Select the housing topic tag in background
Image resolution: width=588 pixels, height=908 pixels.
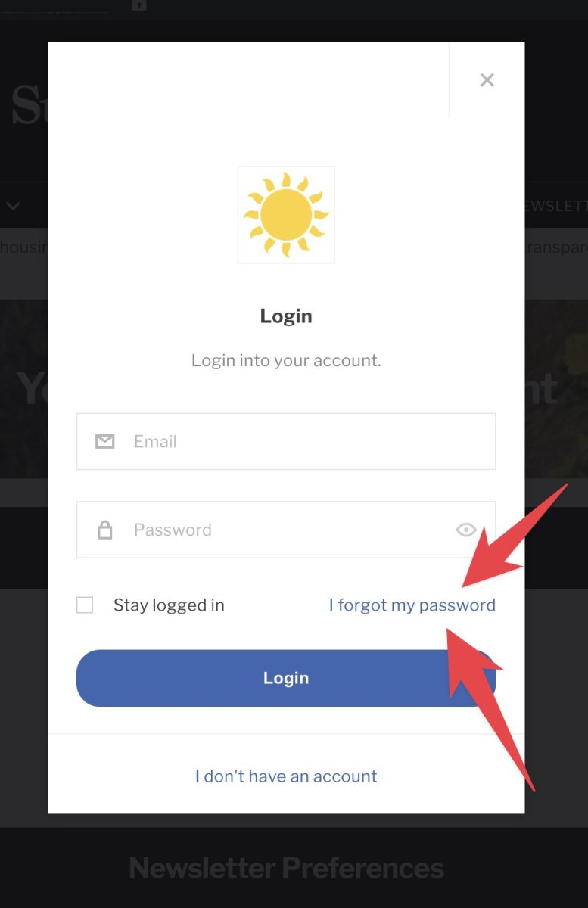[x=23, y=247]
